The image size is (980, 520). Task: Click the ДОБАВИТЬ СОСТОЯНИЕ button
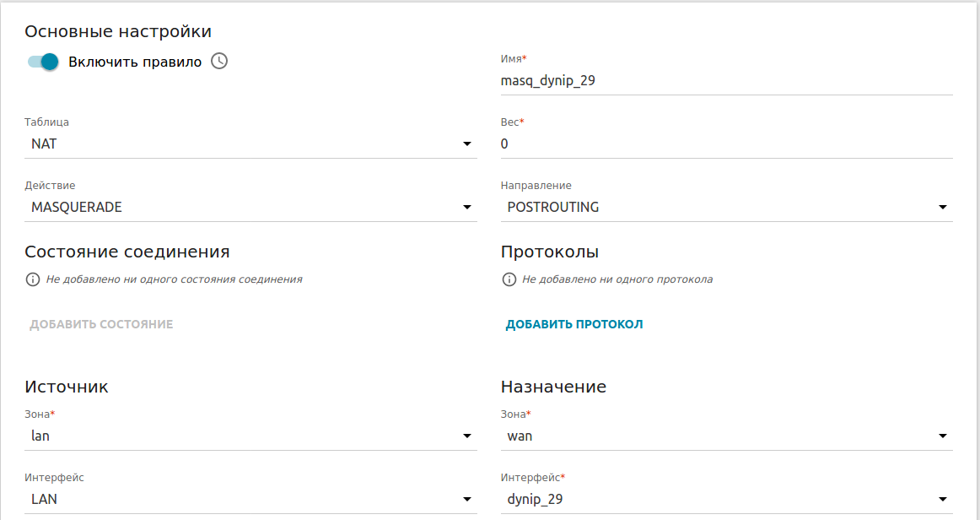click(x=101, y=324)
